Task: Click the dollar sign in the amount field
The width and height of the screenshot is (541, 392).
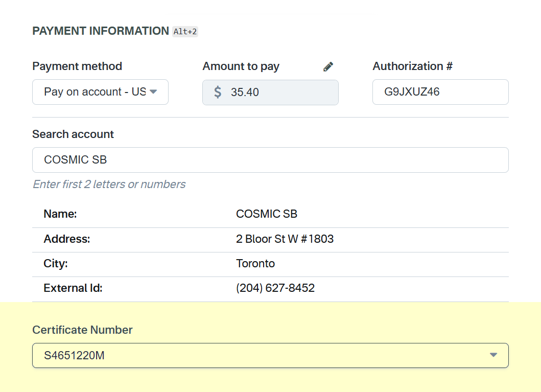Action: [218, 93]
